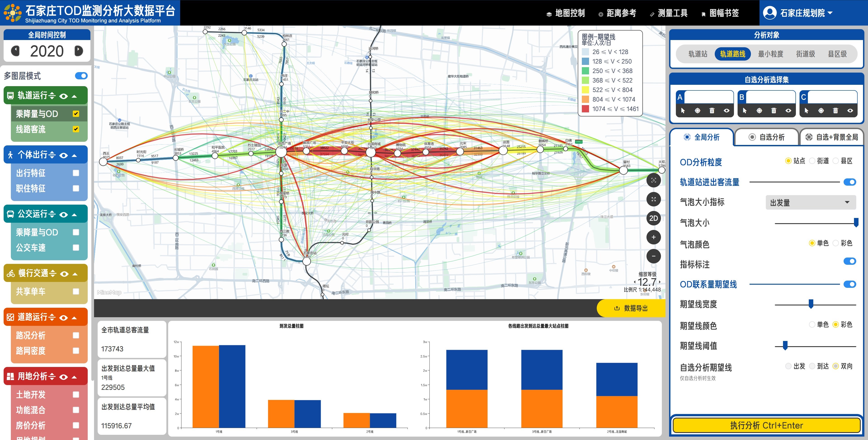Toggle the eye icon of 公交运行
The height and width of the screenshot is (440, 868).
[x=63, y=215]
